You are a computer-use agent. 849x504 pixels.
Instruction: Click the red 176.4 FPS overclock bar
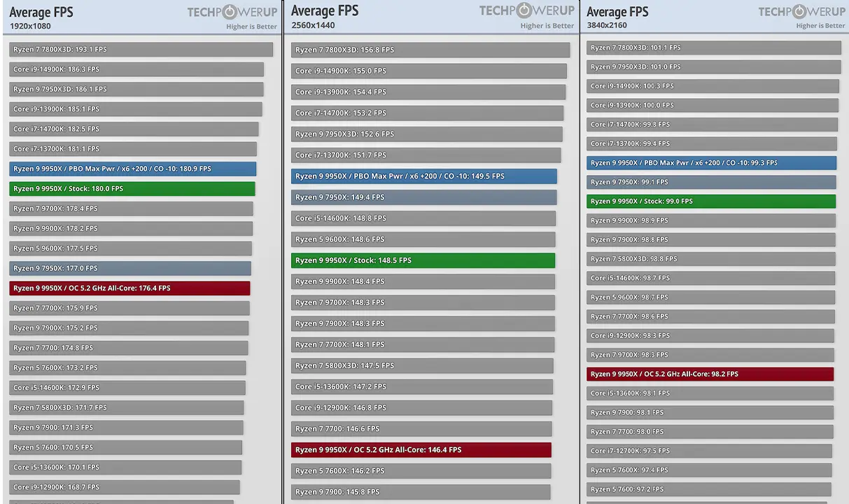129,288
